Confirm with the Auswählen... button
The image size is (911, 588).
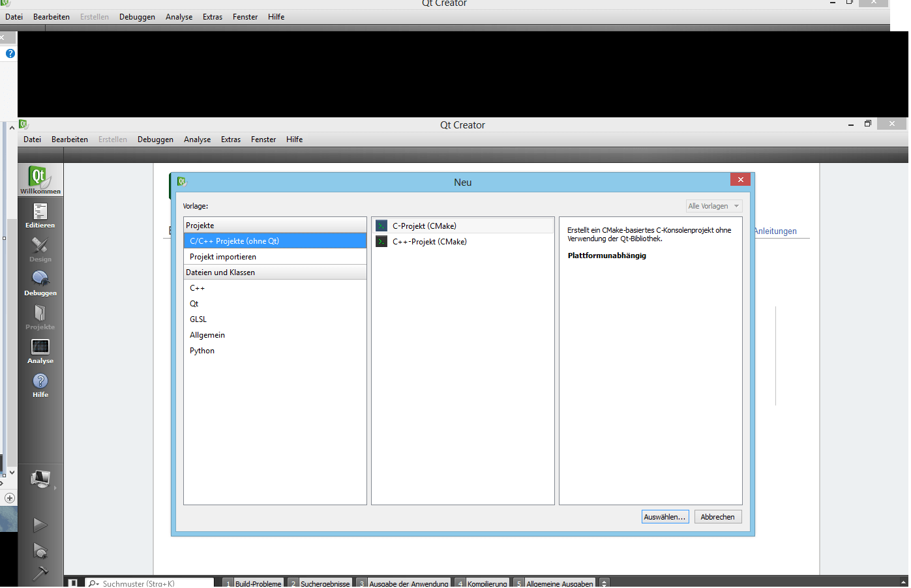tap(665, 517)
